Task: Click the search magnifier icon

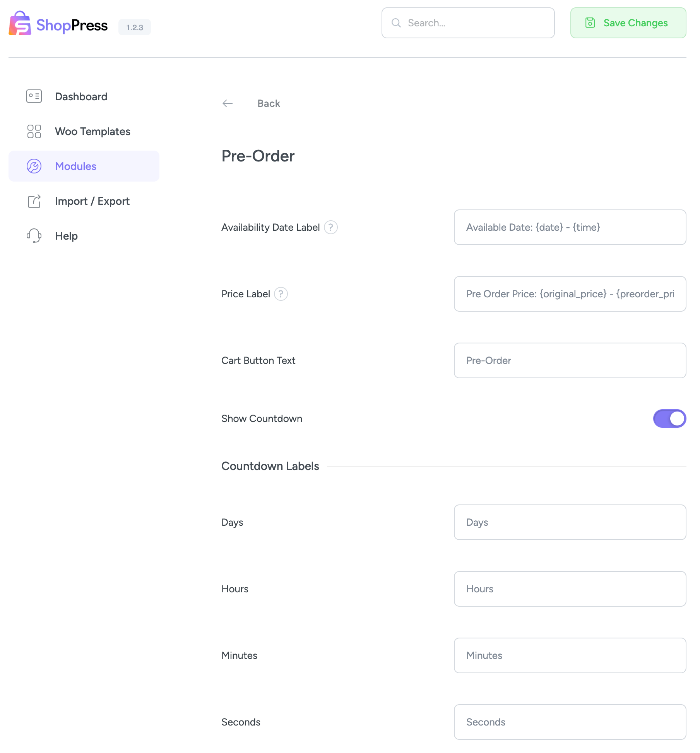Action: click(x=396, y=23)
